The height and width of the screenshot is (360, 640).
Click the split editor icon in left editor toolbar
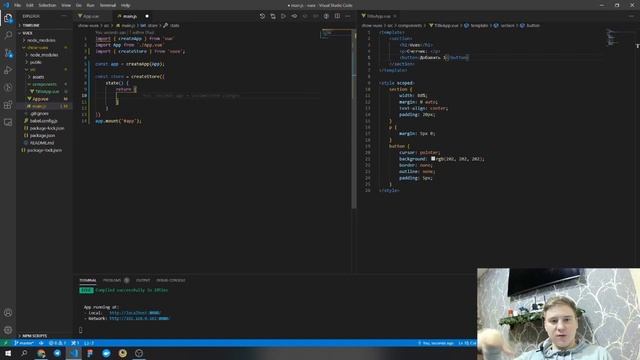coord(337,16)
